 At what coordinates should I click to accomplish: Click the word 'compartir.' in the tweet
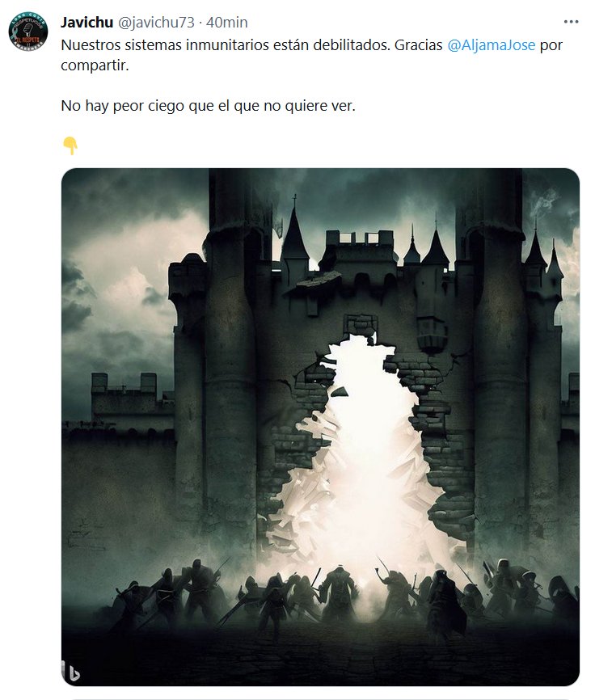[x=95, y=65]
